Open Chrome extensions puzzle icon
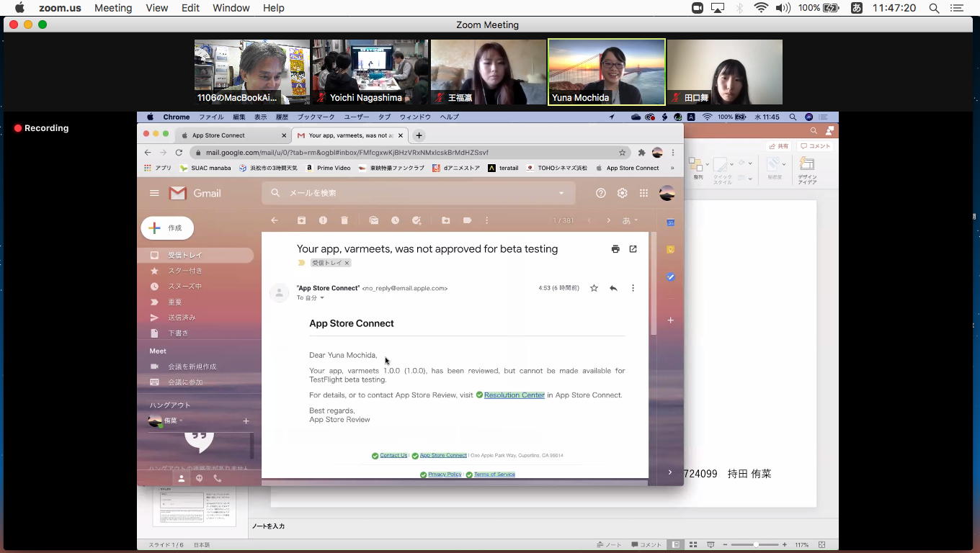 click(x=641, y=153)
